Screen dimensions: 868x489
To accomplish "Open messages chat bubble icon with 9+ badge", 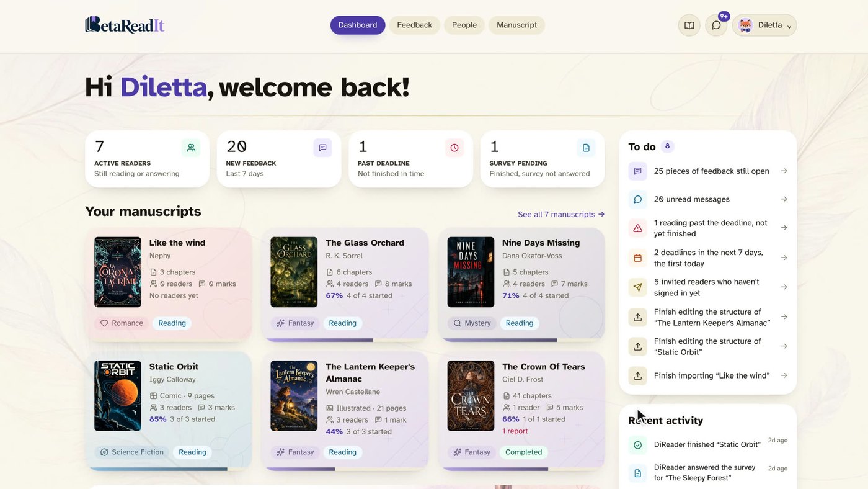I will coord(716,25).
